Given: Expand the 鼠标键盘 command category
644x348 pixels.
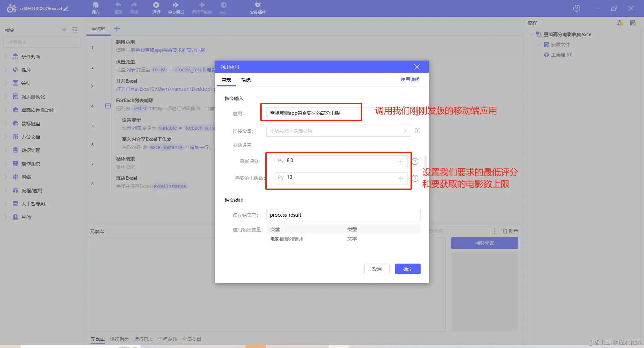Looking at the screenshot, I should [x=6, y=124].
